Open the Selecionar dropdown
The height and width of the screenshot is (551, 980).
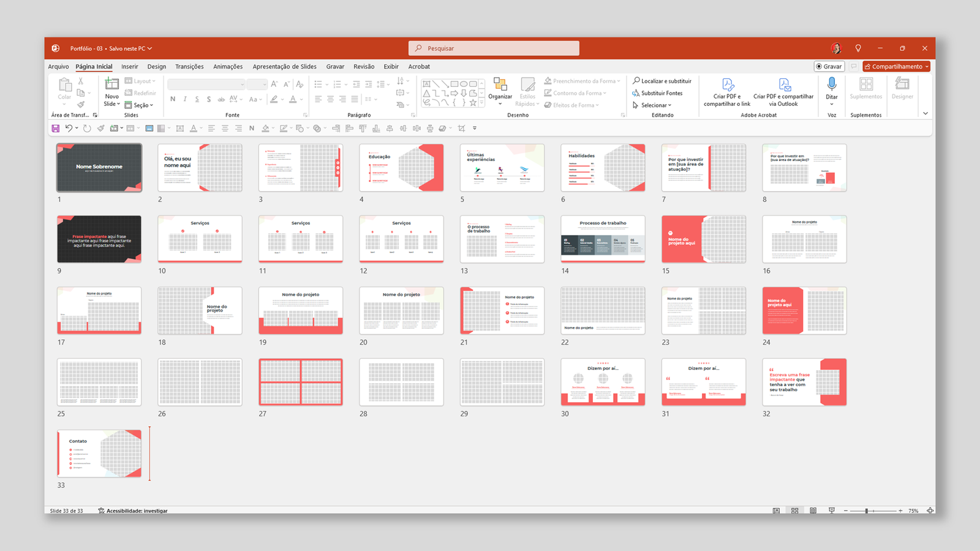click(653, 105)
